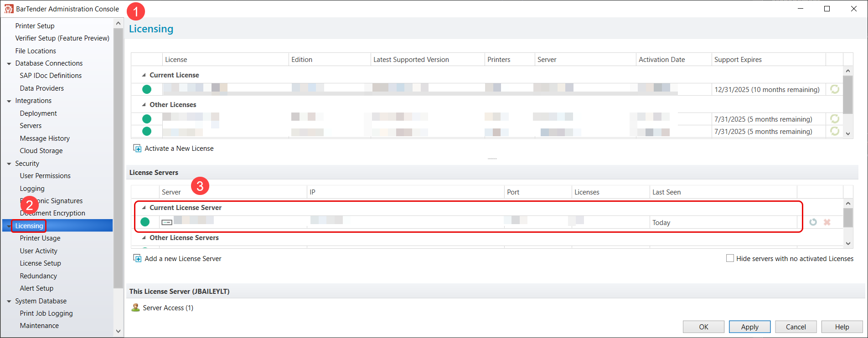The image size is (868, 338).
Task: Open Message History
Action: [45, 138]
